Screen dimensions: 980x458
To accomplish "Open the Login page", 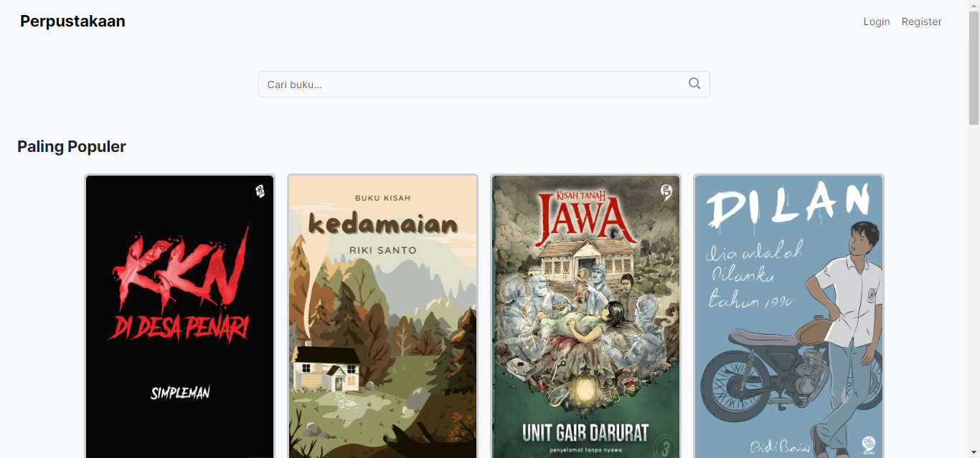I will pyautogui.click(x=877, y=22).
